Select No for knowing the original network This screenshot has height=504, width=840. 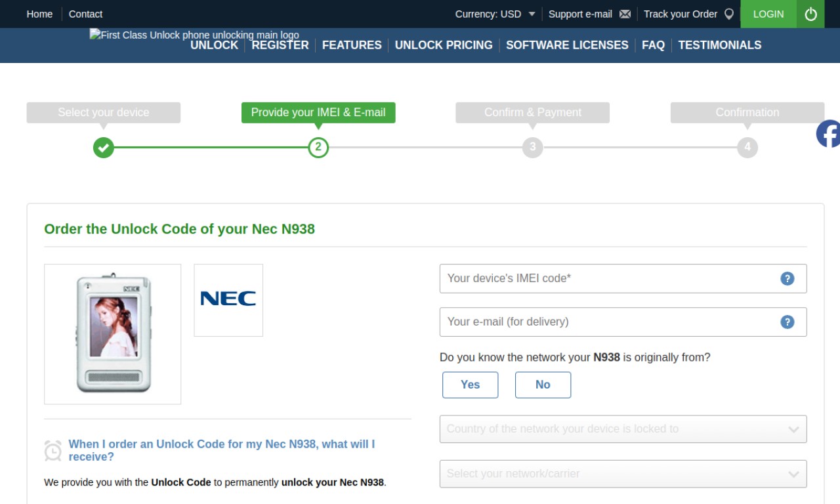[543, 385]
